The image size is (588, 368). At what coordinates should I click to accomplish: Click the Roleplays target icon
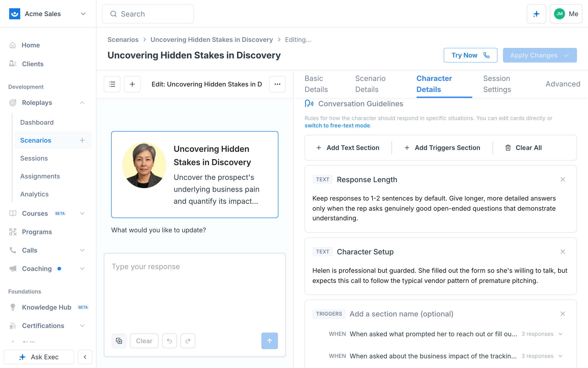click(x=13, y=103)
